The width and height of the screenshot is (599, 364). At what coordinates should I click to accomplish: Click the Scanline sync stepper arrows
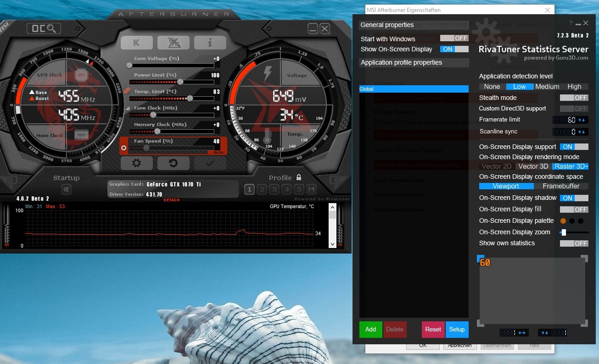pos(582,132)
